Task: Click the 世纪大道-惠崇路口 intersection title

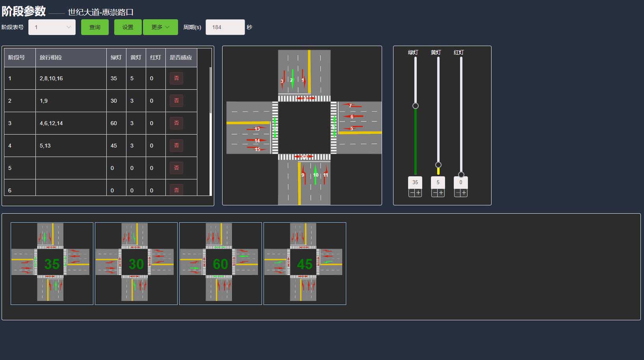Action: [x=100, y=12]
